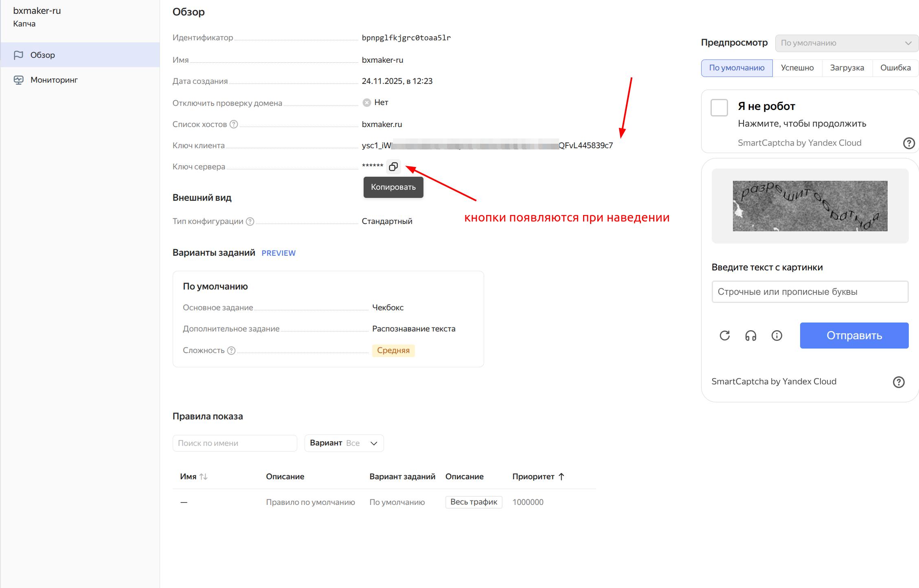Click help icon next to Сложность
The height and width of the screenshot is (588, 919).
coord(231,350)
